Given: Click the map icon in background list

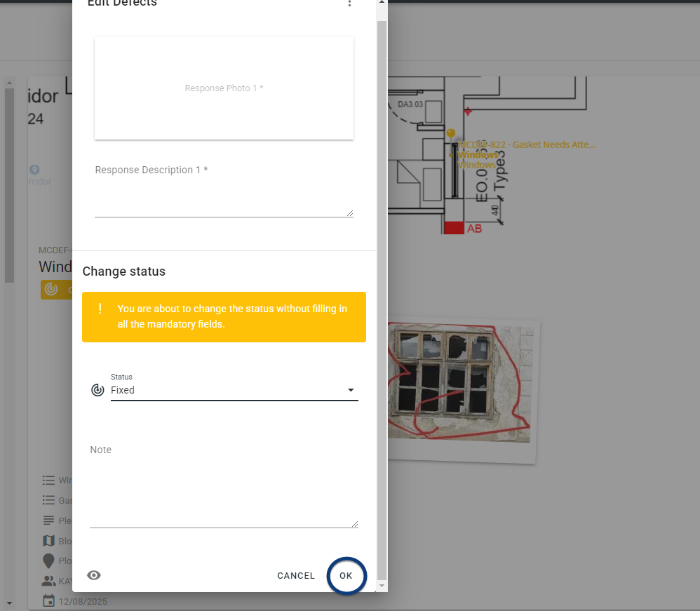Looking at the screenshot, I should pos(48,541).
